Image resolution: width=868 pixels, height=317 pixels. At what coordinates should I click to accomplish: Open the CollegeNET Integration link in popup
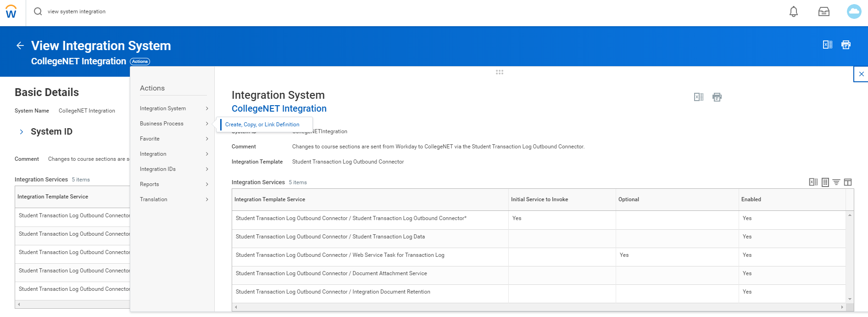[x=279, y=109]
